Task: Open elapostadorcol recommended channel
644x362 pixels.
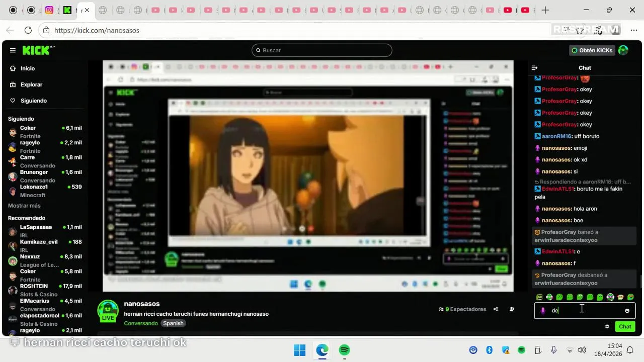Action: click(44, 319)
